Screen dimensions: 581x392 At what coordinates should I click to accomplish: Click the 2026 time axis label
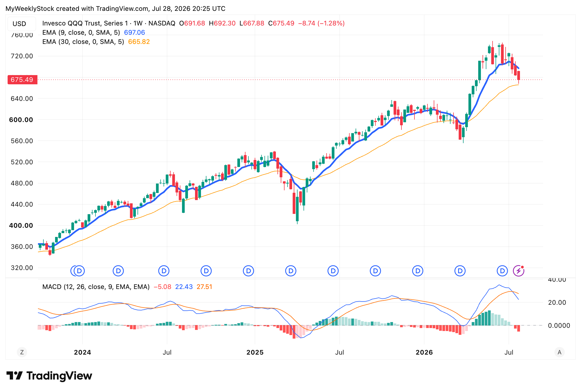click(x=424, y=352)
